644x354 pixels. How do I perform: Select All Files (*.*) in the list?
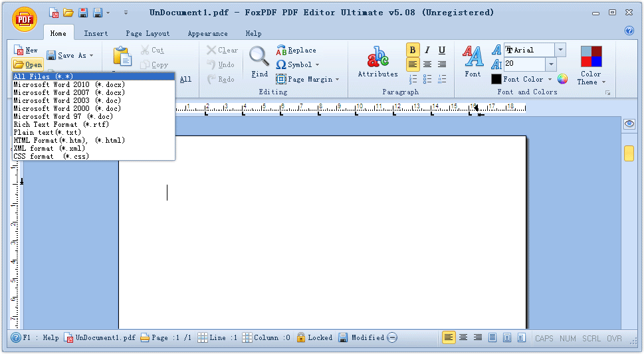click(94, 76)
